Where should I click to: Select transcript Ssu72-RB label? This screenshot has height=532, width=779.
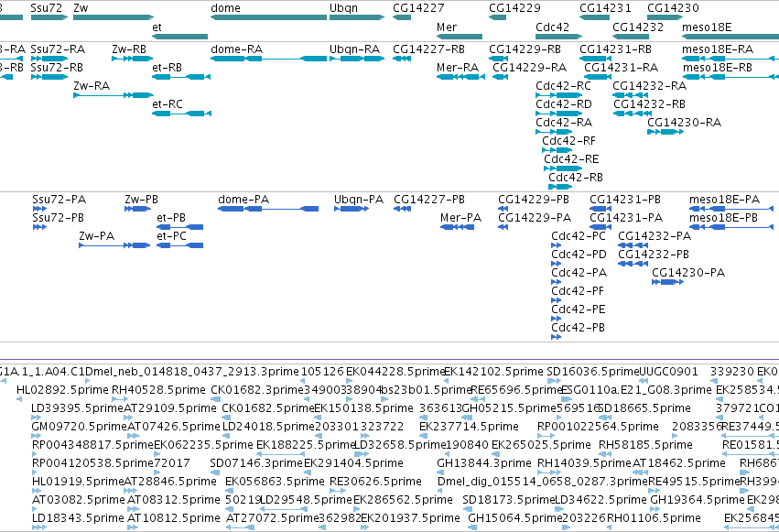coord(57,68)
